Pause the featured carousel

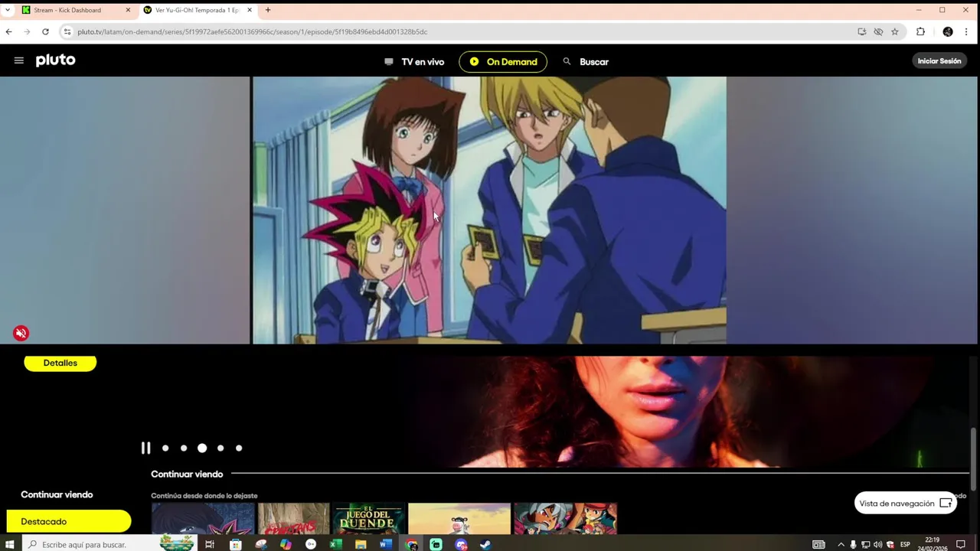tap(145, 448)
